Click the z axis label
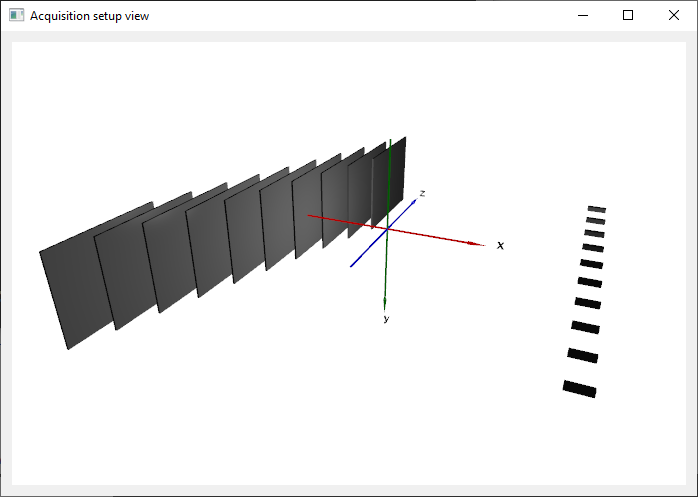The height and width of the screenshot is (497, 698). pos(422,193)
